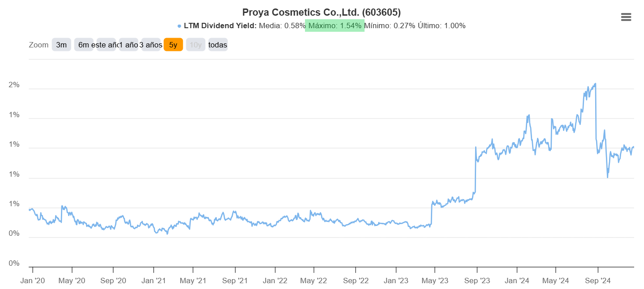Click the 'Media: 0.58%' statistic
The width and height of the screenshot is (644, 289).
coord(282,26)
